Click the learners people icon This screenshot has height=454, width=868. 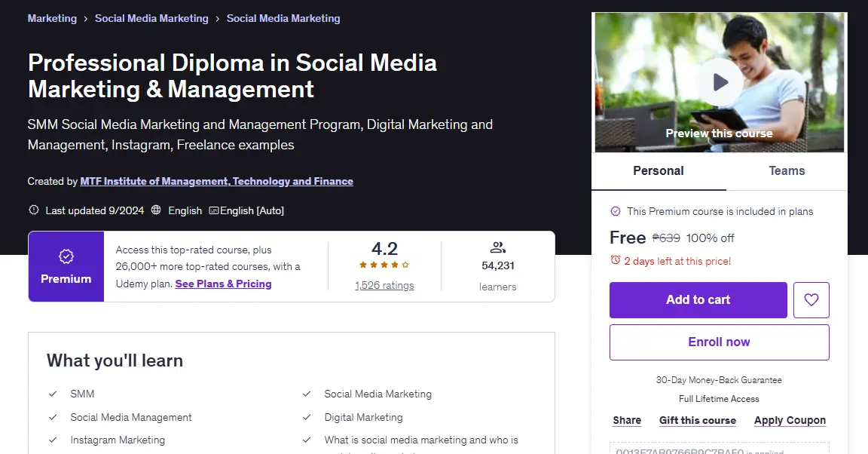pyautogui.click(x=497, y=247)
